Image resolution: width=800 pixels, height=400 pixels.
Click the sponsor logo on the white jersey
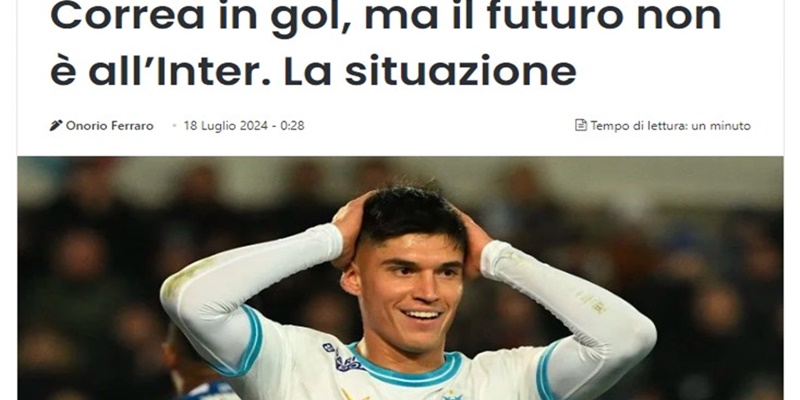click(344, 359)
